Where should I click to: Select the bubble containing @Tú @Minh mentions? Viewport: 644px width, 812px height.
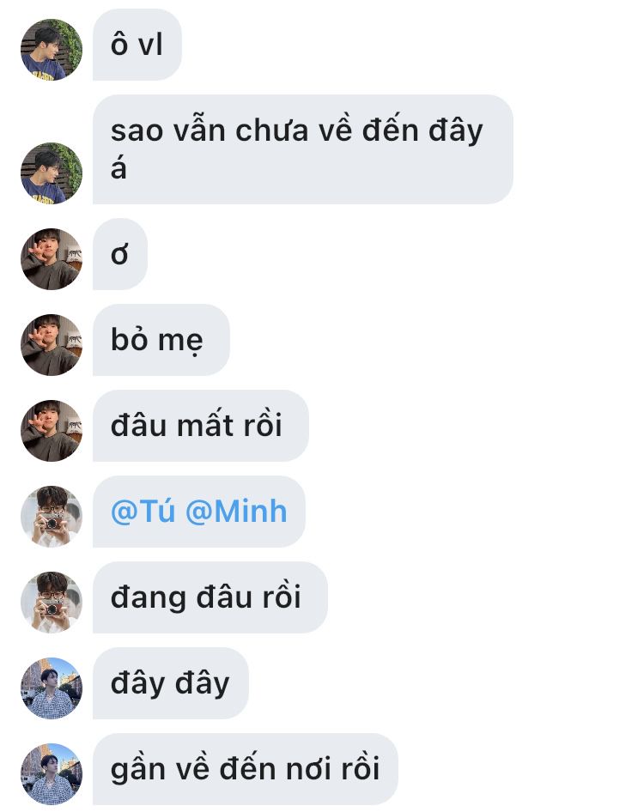click(x=199, y=512)
